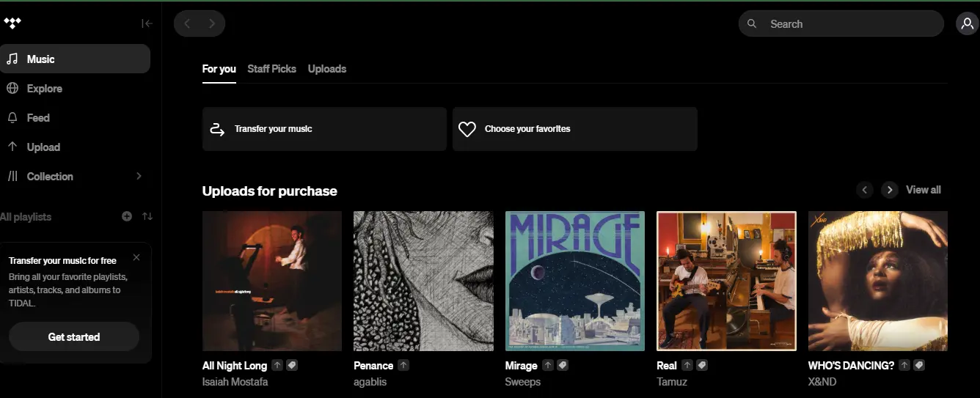The width and height of the screenshot is (980, 398).
Task: Click the Choose your favorites button
Action: click(574, 129)
